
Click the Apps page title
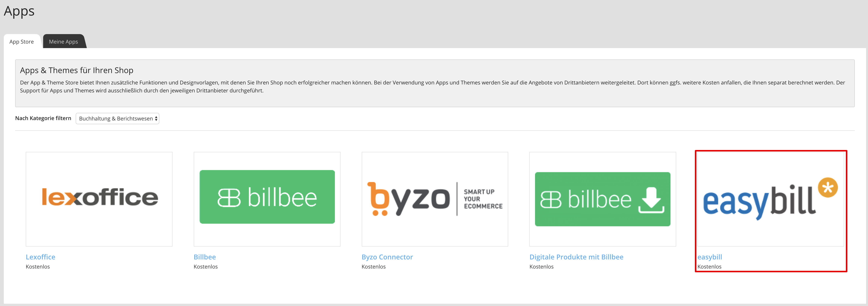(19, 11)
